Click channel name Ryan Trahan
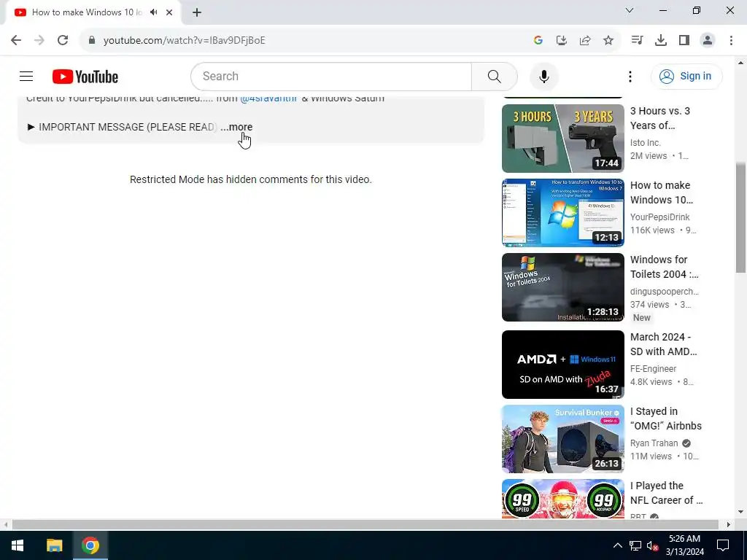This screenshot has width=747, height=560. [x=654, y=443]
